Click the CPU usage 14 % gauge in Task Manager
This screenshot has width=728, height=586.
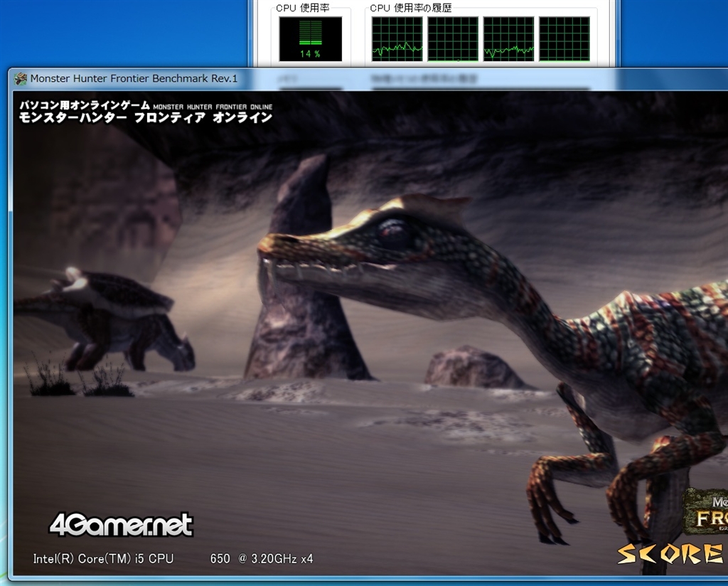pyautogui.click(x=310, y=39)
